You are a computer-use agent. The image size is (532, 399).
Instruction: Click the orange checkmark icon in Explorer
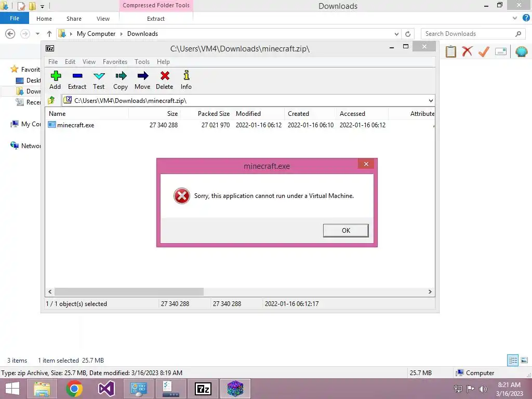(484, 51)
